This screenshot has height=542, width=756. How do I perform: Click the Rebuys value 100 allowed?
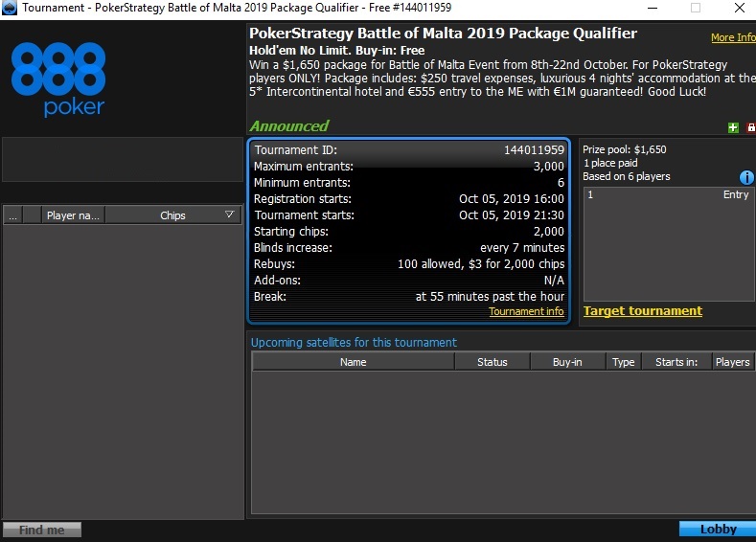[481, 264]
